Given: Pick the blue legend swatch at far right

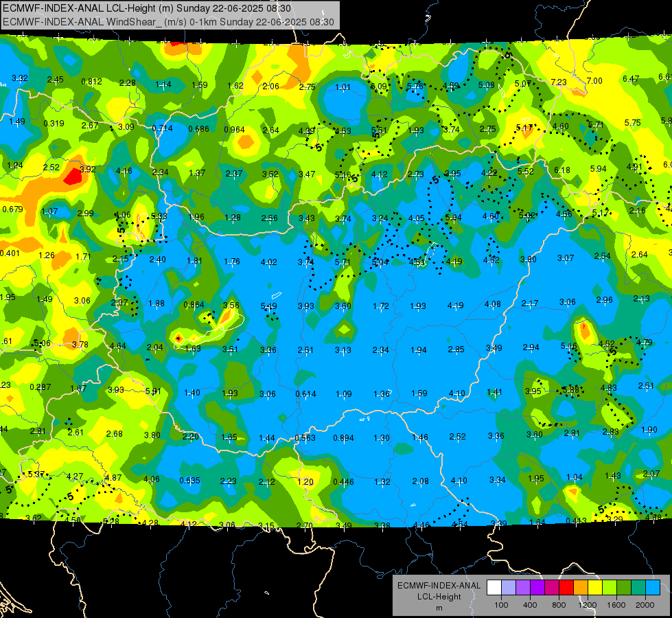Looking at the screenshot, I should click(x=653, y=588).
